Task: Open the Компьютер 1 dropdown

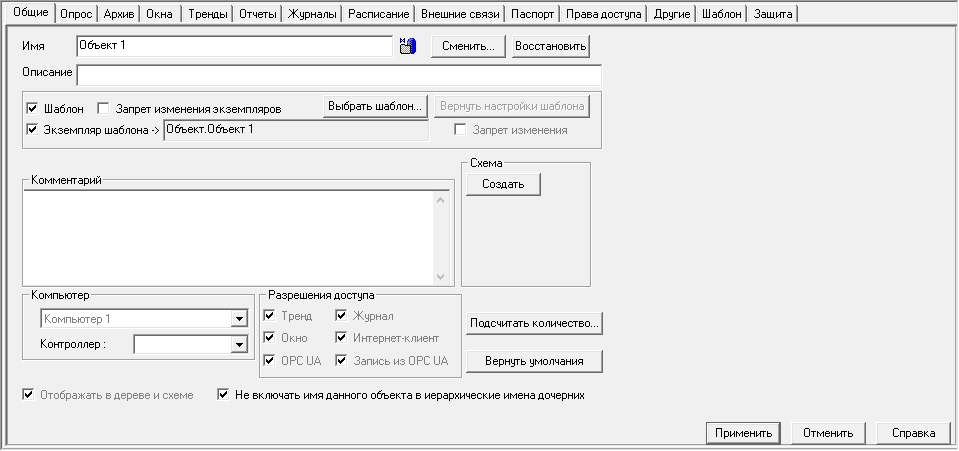Action: [239, 319]
